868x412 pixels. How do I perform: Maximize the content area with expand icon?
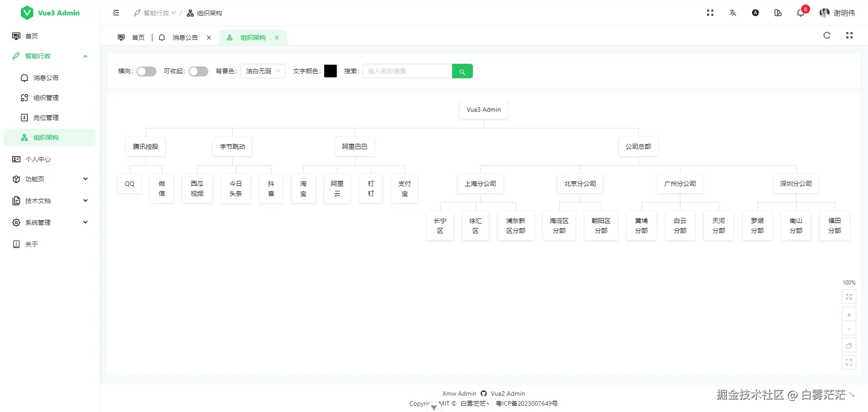click(849, 35)
